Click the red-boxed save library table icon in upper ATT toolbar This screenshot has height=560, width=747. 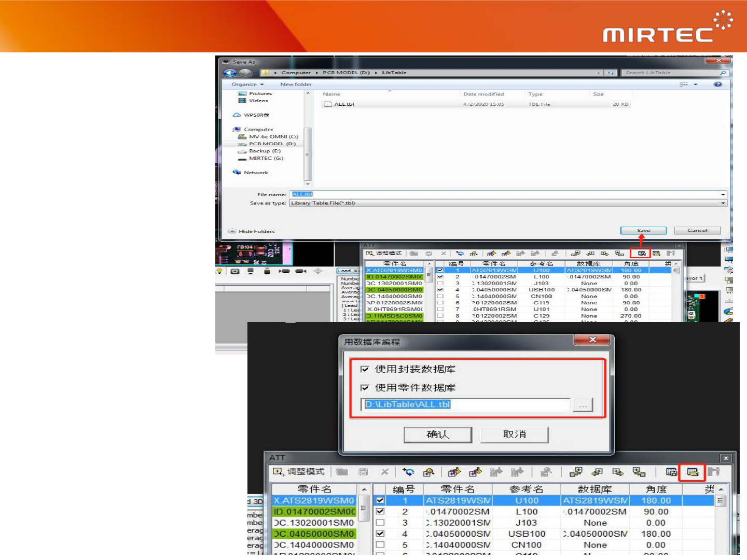pos(641,253)
